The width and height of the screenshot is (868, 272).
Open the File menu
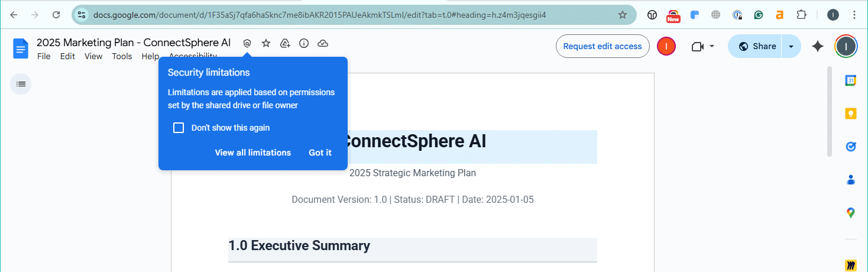44,56
